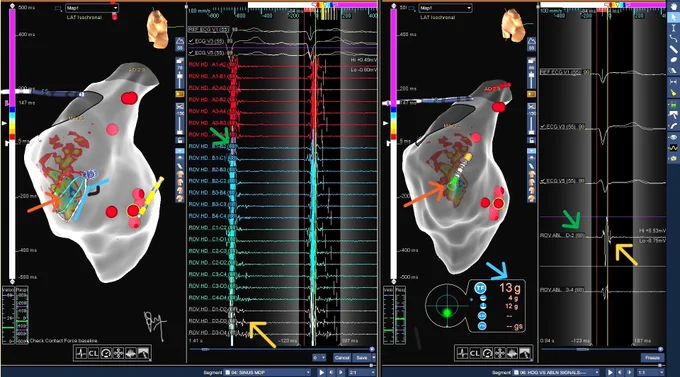Select the REF ECG V1 label in right pane
The height and width of the screenshot is (377, 680).
click(560, 72)
